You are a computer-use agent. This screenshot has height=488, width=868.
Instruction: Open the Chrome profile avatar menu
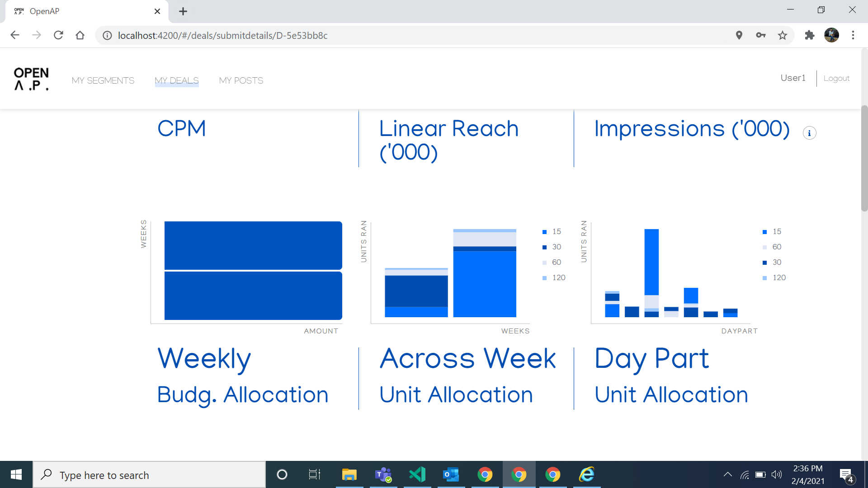(x=831, y=35)
